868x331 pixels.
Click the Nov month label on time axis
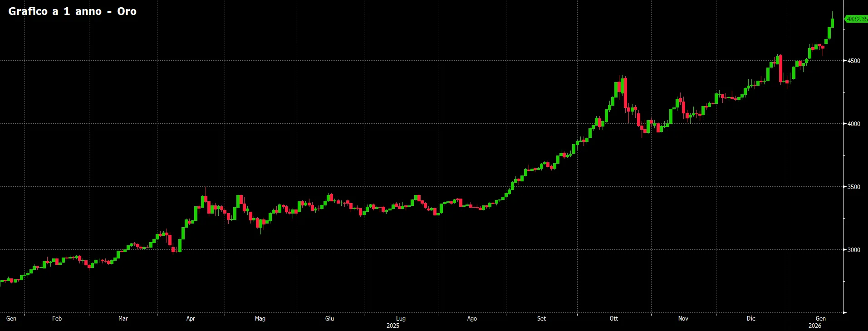coord(683,318)
